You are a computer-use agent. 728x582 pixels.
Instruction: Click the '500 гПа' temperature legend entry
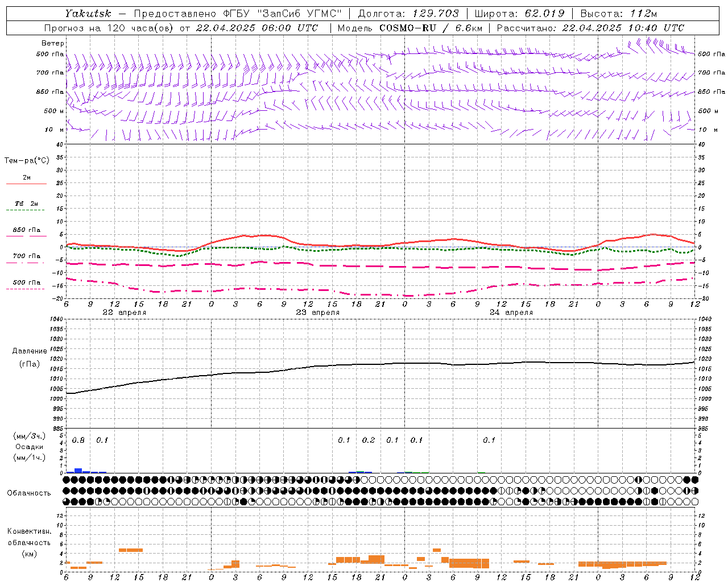pos(27,282)
